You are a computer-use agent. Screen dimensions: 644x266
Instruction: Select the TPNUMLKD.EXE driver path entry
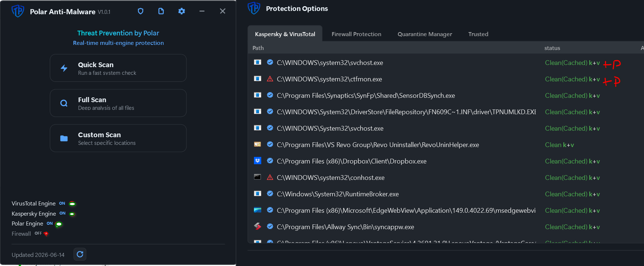click(x=406, y=112)
